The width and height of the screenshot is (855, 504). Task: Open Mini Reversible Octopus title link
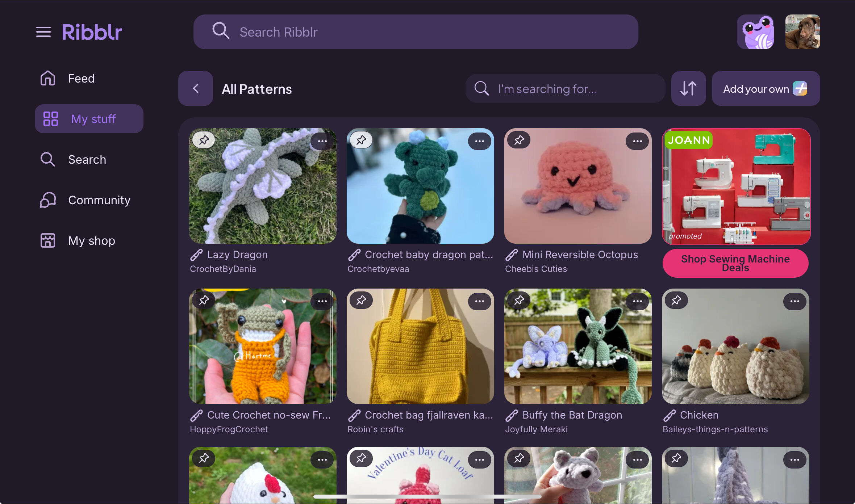pyautogui.click(x=580, y=255)
